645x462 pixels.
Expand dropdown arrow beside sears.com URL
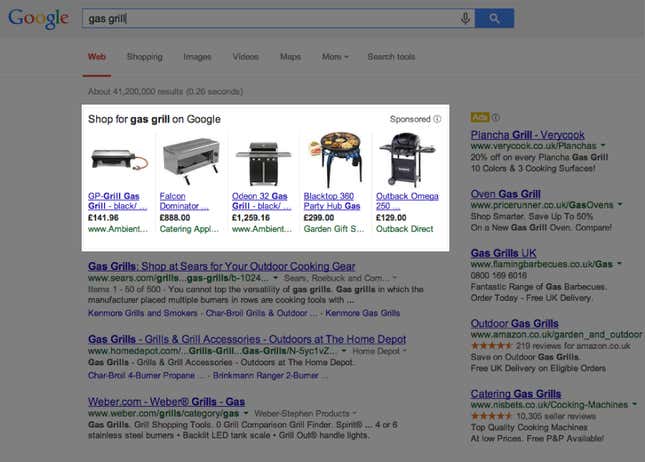point(275,278)
